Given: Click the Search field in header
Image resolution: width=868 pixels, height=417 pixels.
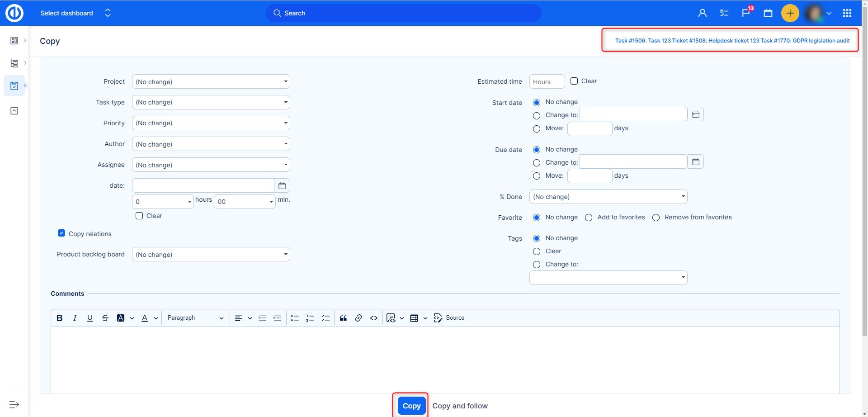Looking at the screenshot, I should tap(403, 13).
